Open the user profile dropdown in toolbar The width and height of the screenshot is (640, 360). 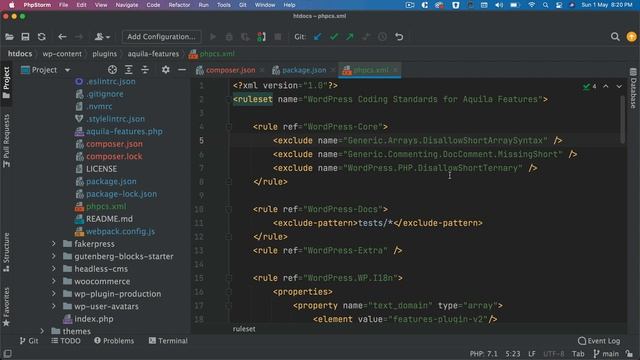point(102,37)
